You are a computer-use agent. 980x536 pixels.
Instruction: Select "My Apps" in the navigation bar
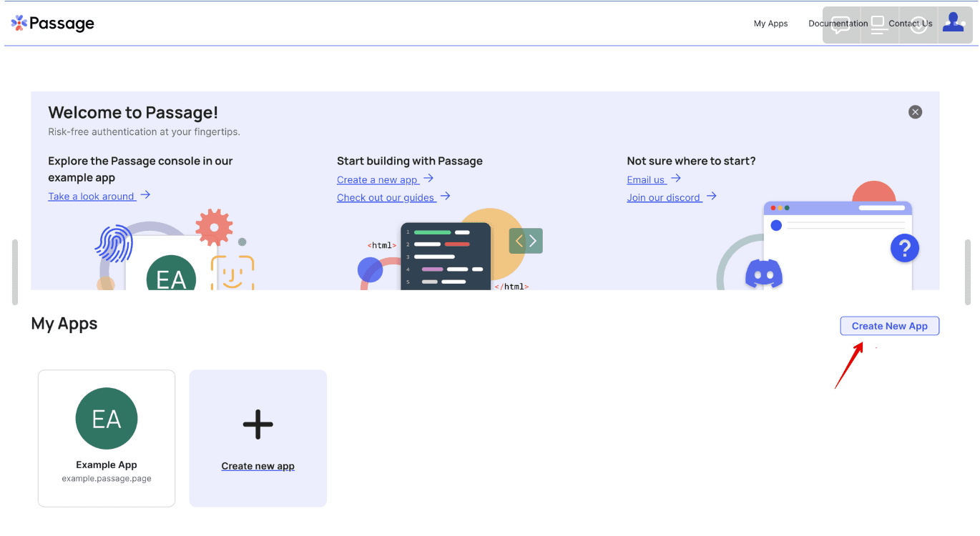(x=770, y=24)
